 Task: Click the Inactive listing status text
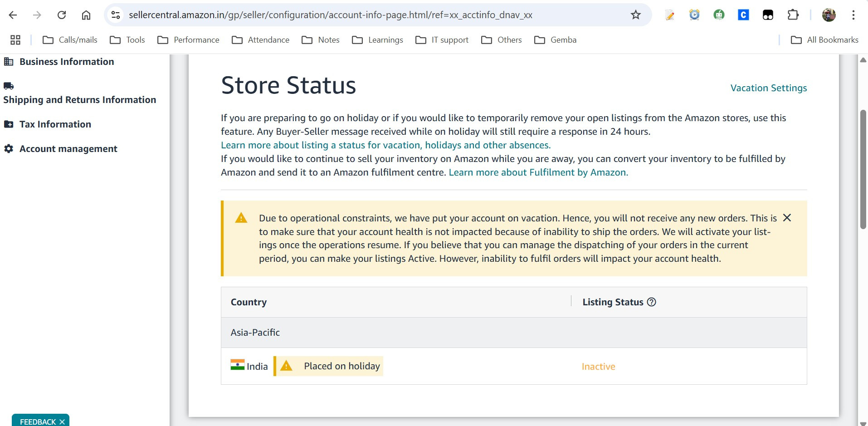click(599, 367)
